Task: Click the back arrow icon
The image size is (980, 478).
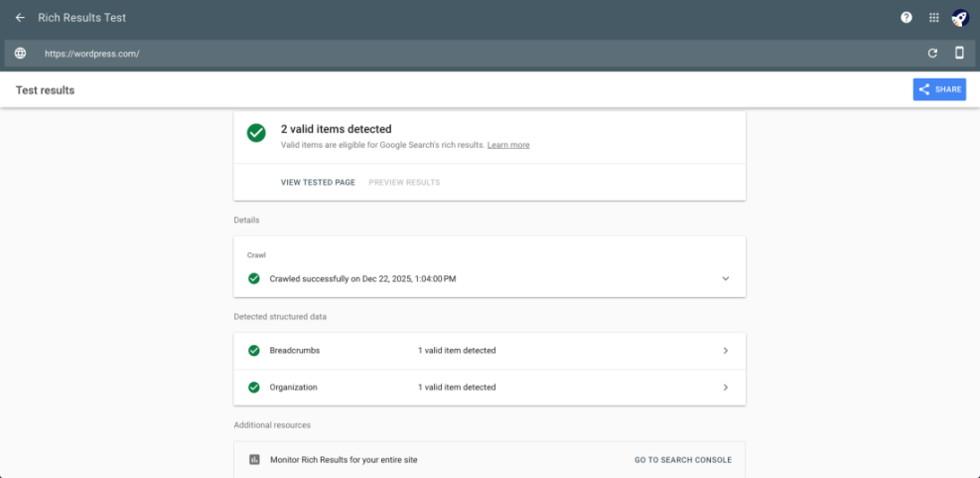Action: (20, 18)
